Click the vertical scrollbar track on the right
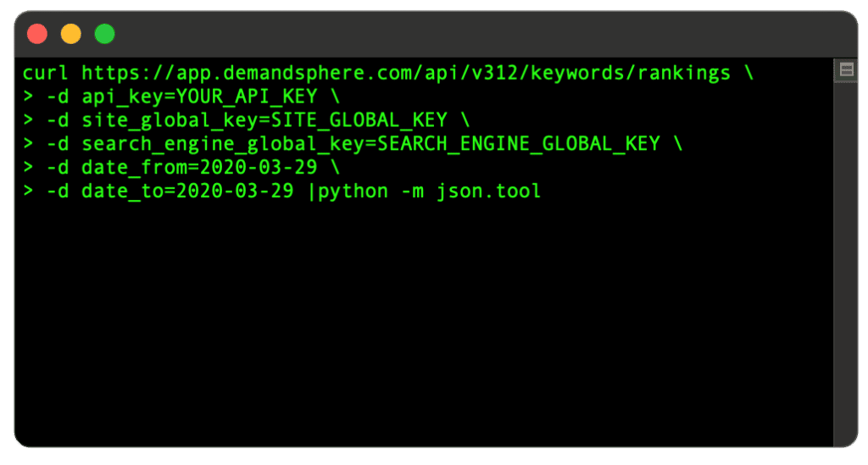868x465 pixels. pyautogui.click(x=845, y=265)
